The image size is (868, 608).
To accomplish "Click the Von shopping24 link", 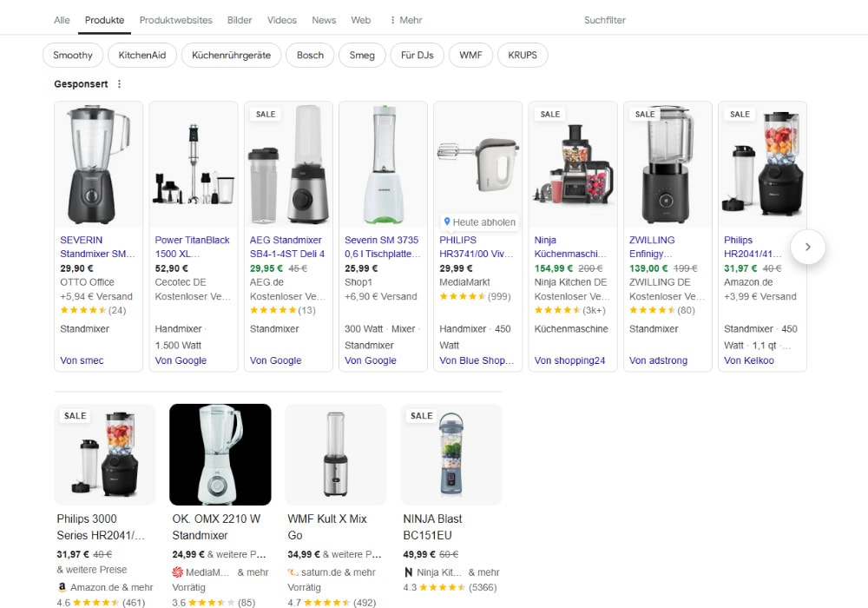I will 569,360.
